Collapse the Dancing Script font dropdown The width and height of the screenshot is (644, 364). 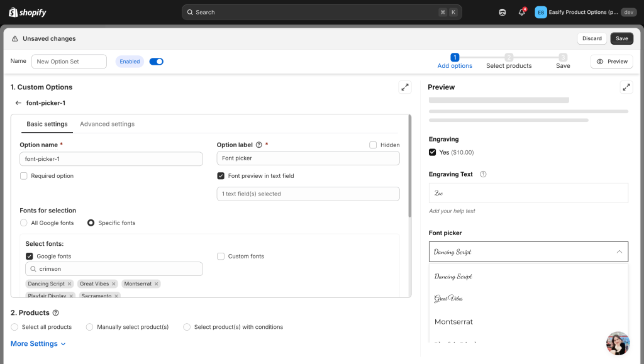point(619,252)
